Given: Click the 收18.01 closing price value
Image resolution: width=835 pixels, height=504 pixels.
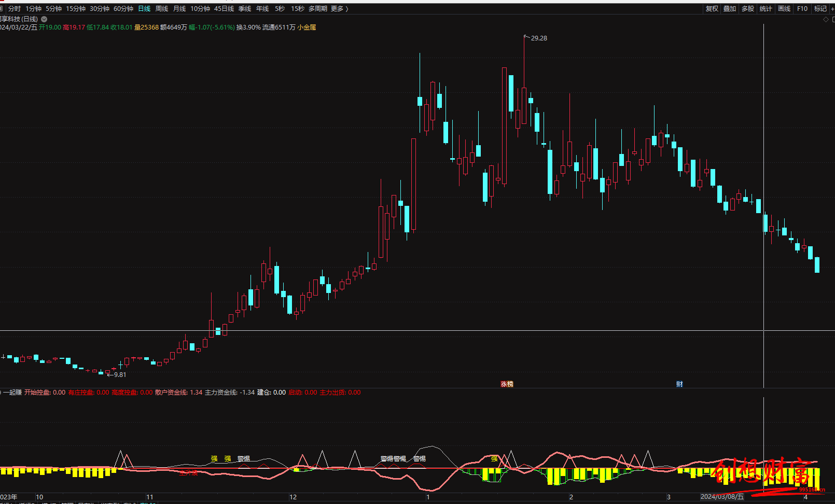Looking at the screenshot, I should point(121,27).
